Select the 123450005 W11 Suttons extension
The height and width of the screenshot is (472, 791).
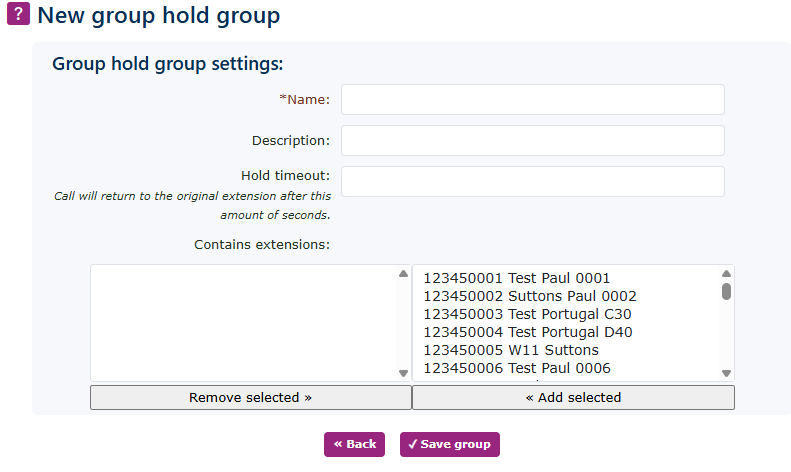pos(510,350)
